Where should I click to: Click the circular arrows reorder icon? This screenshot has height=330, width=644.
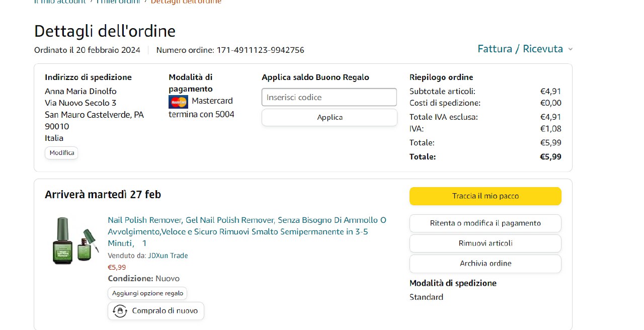coord(120,311)
